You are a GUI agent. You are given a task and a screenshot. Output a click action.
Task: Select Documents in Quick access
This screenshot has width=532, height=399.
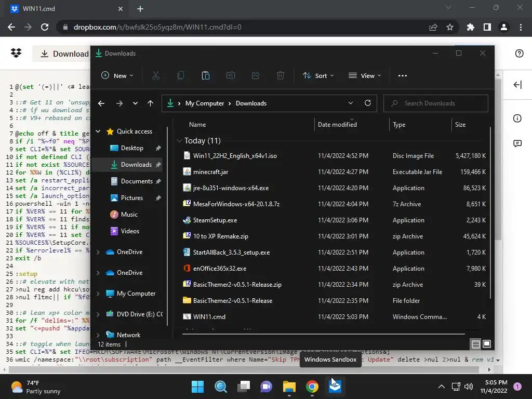[137, 181]
